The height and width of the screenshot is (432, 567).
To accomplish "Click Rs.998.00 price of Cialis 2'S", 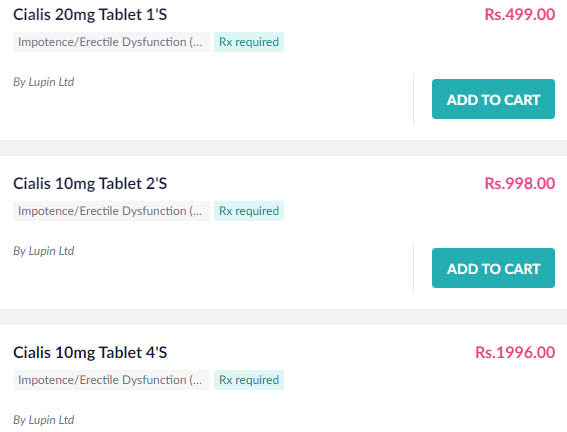I will [520, 183].
